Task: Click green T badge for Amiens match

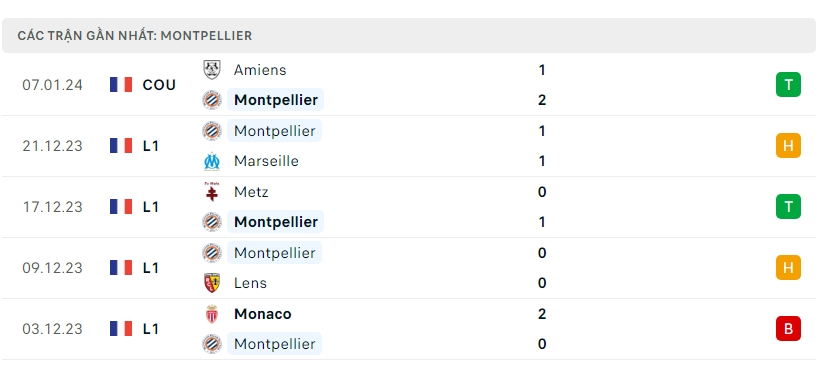Action: (x=788, y=85)
